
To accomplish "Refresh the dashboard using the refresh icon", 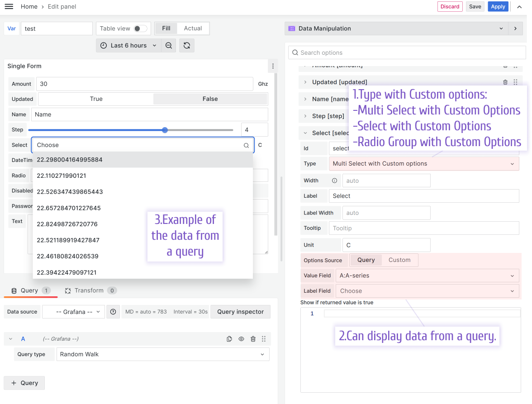I will [x=186, y=45].
